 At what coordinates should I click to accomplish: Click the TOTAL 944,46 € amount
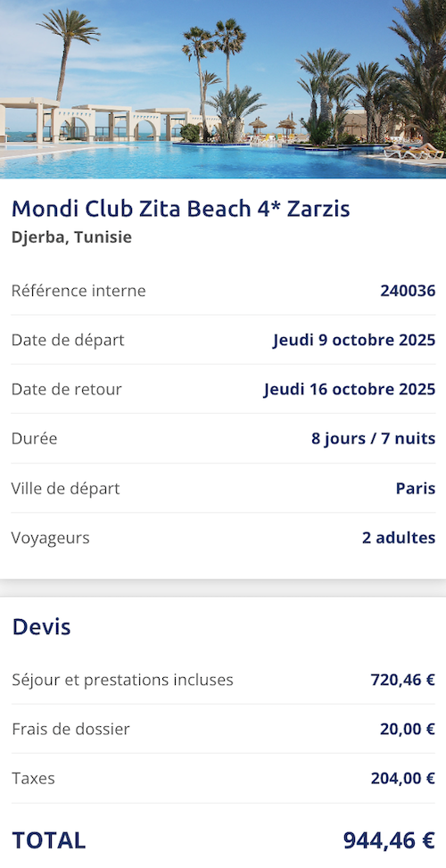[x=389, y=840]
